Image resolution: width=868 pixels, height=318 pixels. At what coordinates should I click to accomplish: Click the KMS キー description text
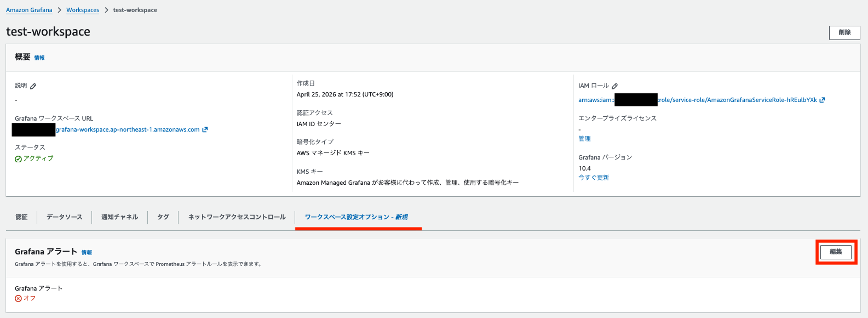click(407, 183)
